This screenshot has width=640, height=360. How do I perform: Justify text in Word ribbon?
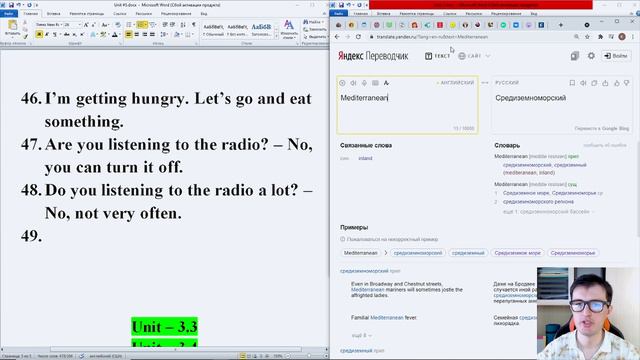pyautogui.click(x=152, y=35)
